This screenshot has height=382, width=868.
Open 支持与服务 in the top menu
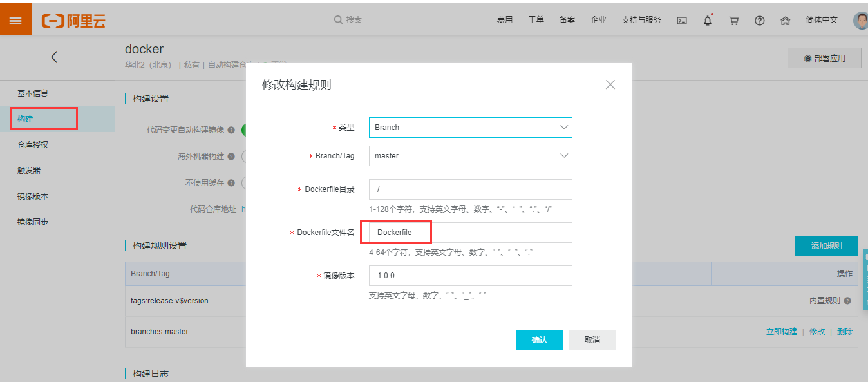click(x=641, y=20)
